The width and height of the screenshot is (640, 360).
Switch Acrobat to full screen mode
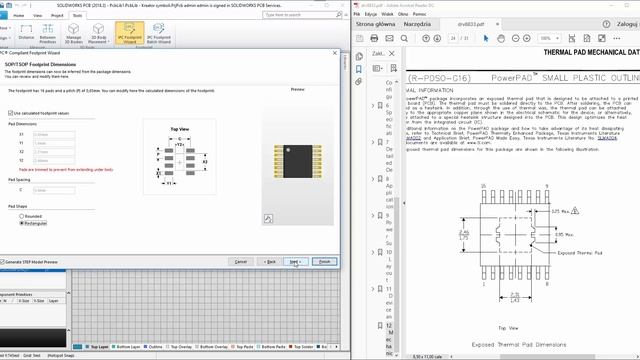tap(602, 38)
